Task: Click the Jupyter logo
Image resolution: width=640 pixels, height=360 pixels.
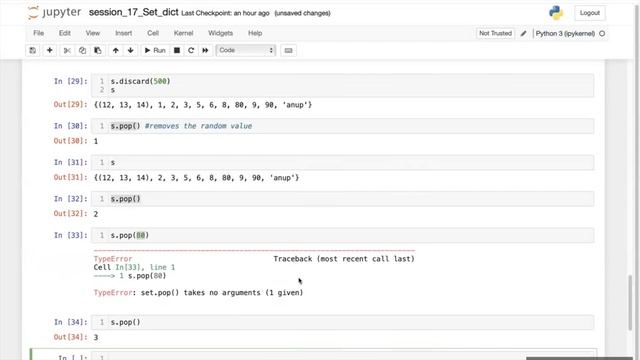Action: (x=55, y=13)
